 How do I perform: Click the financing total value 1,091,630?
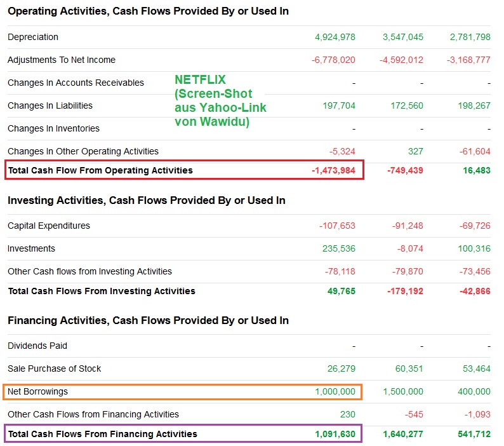pyautogui.click(x=335, y=434)
